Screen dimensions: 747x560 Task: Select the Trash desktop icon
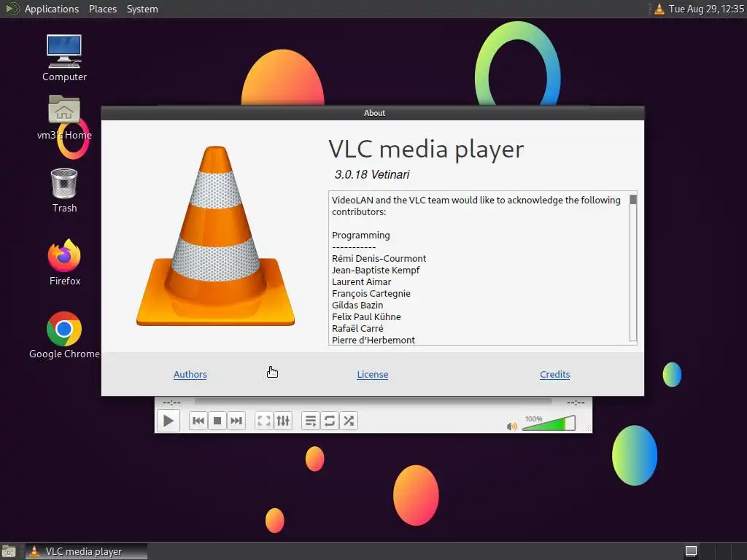[64, 190]
